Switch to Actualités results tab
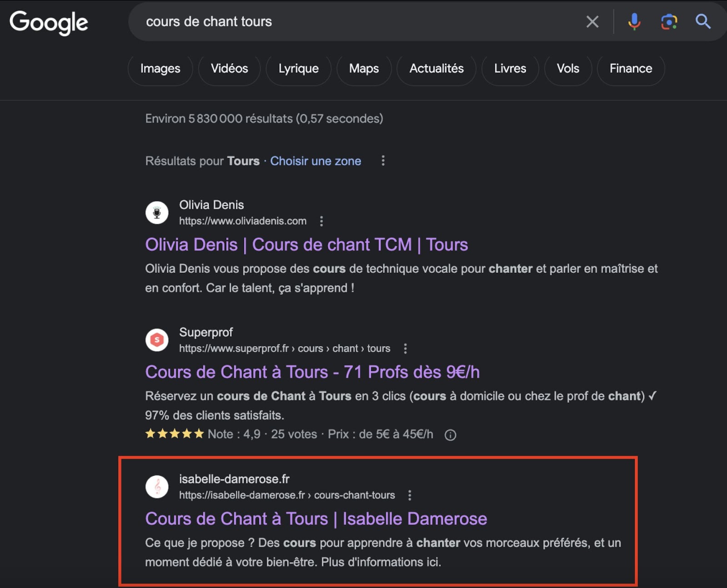Image resolution: width=727 pixels, height=588 pixels. pos(437,69)
